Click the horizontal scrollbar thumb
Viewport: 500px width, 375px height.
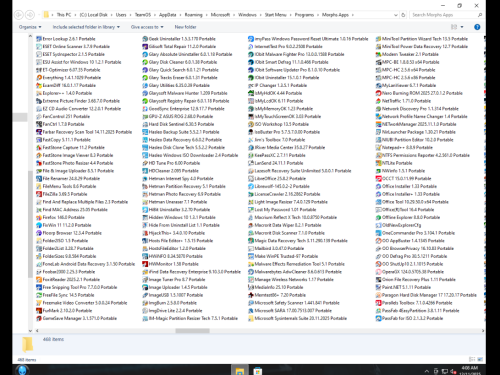[x=192, y=331]
